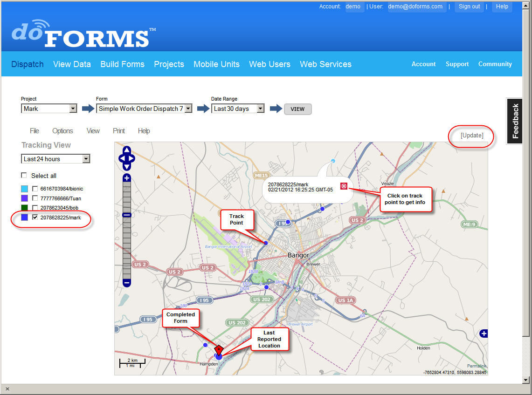532x395 pixels.
Task: Toggle the Select all checkbox
Action: click(24, 175)
